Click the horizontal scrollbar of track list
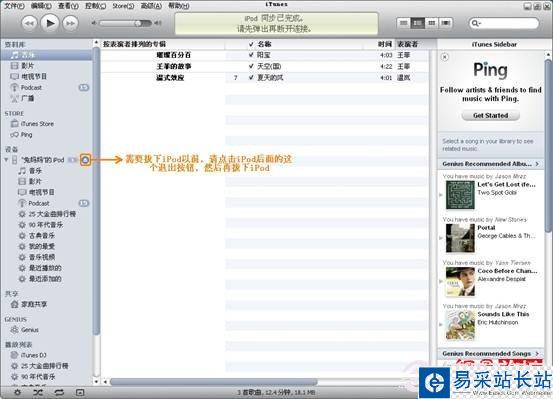 pos(214,382)
